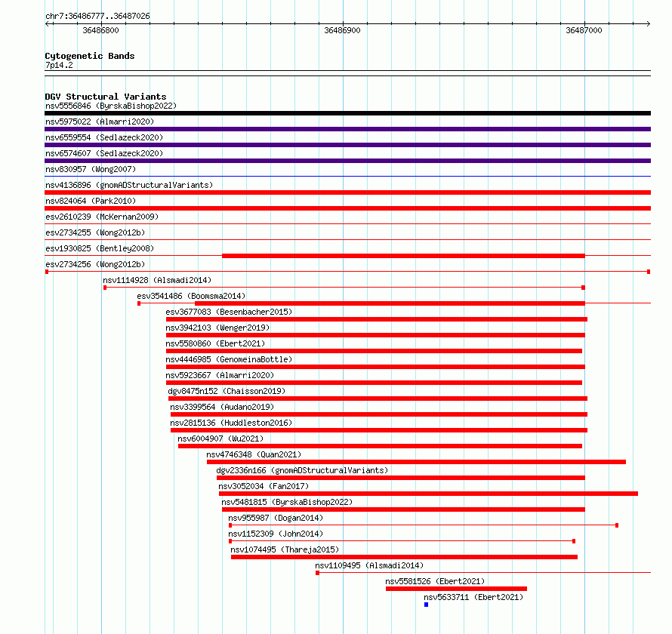Select the black nsv5556846 variant bar
Viewport: 672px width, 634px height.
pyautogui.click(x=347, y=113)
